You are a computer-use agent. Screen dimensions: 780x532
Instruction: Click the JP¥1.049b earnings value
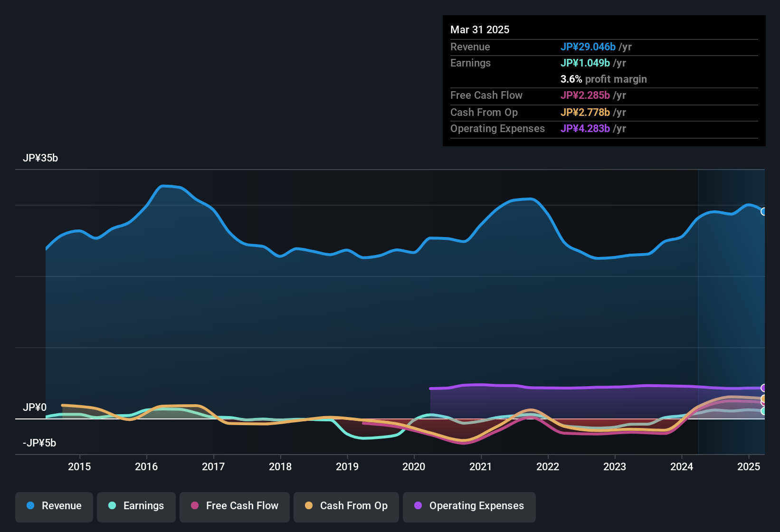pyautogui.click(x=585, y=63)
